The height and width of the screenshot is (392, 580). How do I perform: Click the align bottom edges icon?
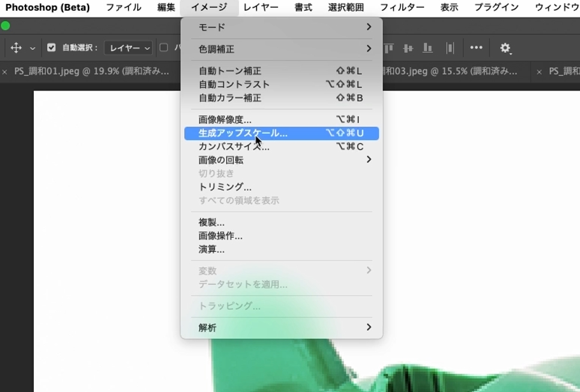pos(428,48)
